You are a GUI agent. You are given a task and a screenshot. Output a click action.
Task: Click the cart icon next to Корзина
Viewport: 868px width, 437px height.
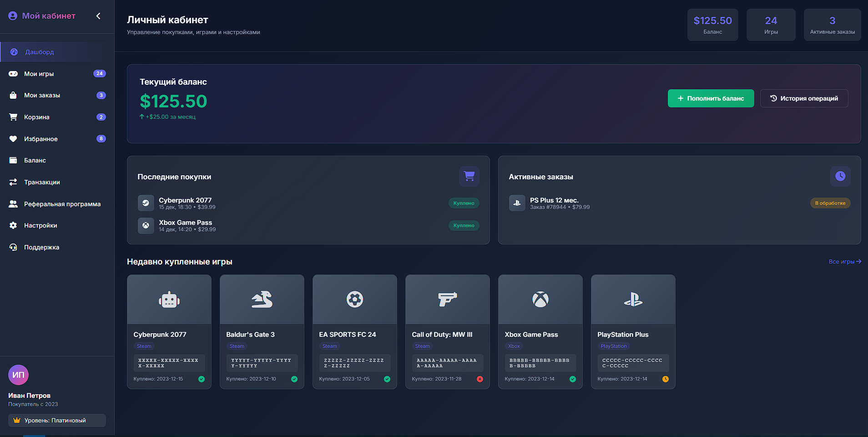point(13,117)
